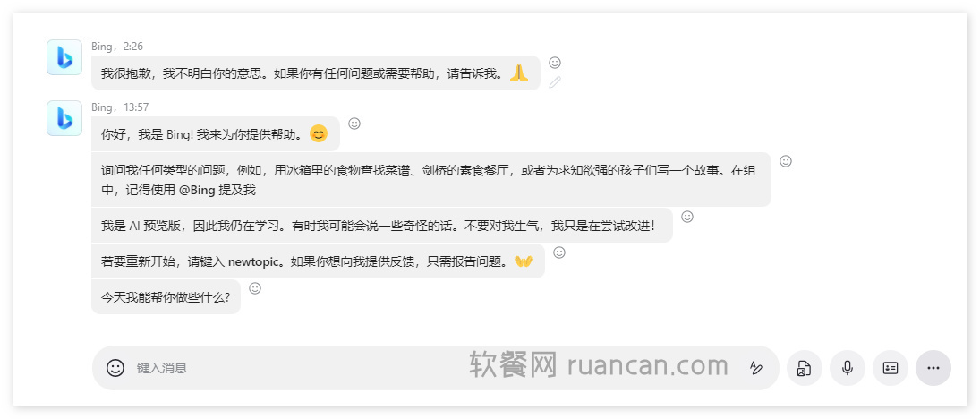
Task: Click the pen formatting icon in message box
Action: [756, 368]
